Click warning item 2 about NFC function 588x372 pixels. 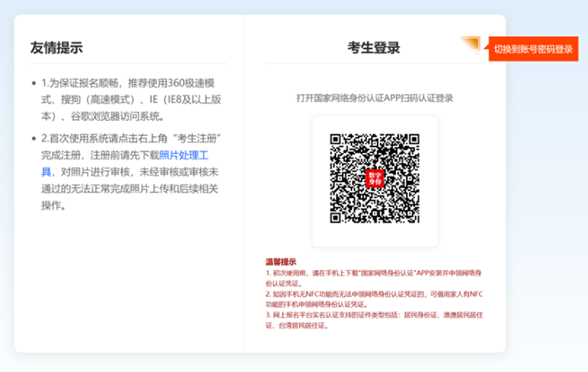374,299
